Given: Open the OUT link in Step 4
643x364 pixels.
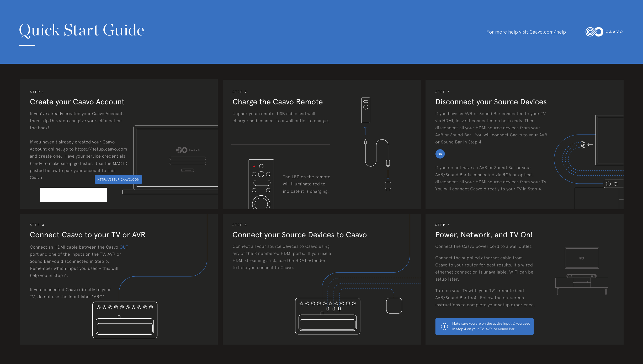Looking at the screenshot, I should [x=124, y=247].
